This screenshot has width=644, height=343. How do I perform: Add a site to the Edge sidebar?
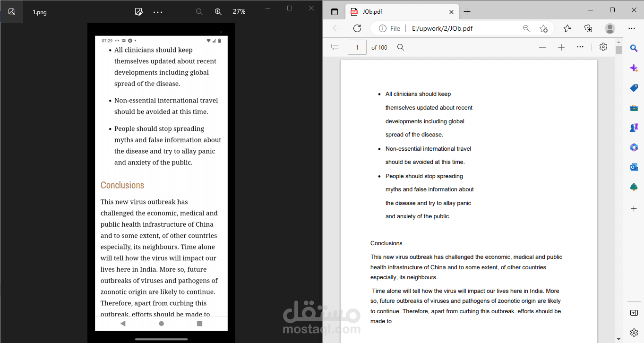click(x=634, y=208)
